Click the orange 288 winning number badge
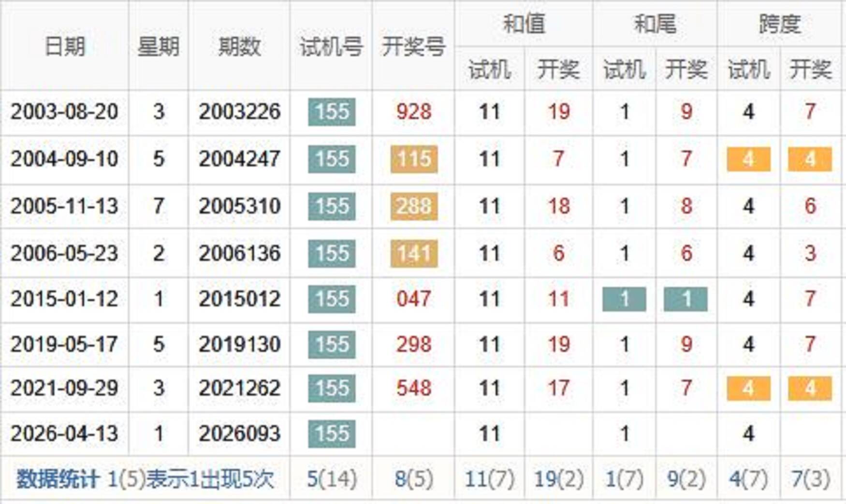Screen dimensions: 846x504 (414, 206)
